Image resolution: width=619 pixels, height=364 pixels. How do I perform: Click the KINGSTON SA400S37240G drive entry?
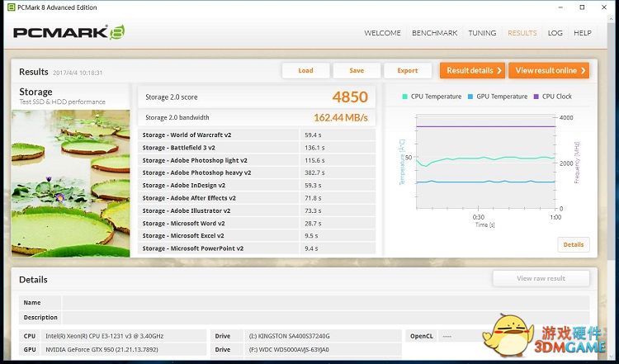[x=290, y=336]
